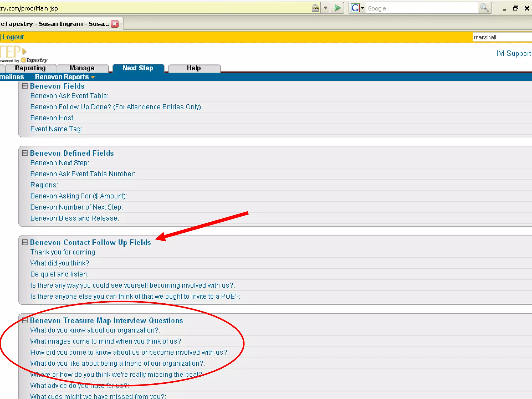The height and width of the screenshot is (399, 532).
Task: Collapse Benevon Contact Follow Up Fields
Action: click(x=25, y=242)
